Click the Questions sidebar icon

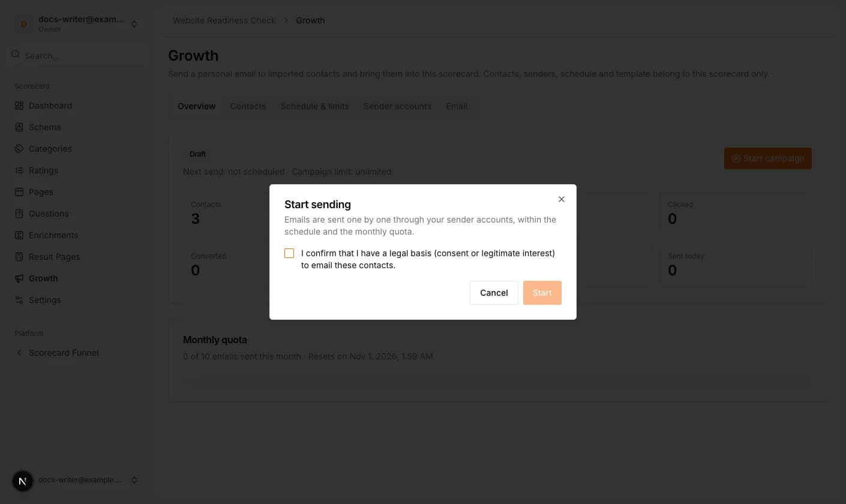click(19, 214)
